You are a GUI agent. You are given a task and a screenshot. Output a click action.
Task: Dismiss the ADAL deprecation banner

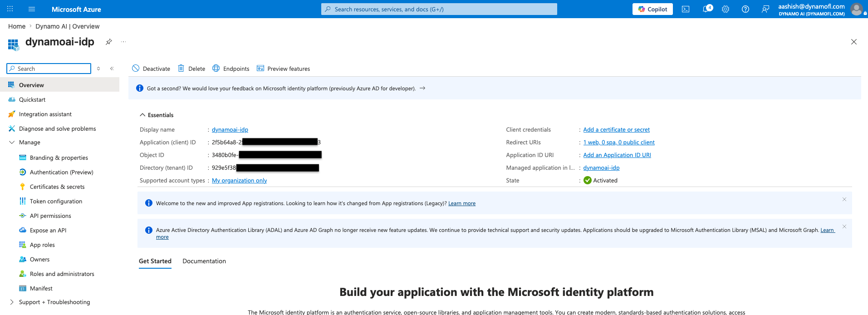point(844,226)
